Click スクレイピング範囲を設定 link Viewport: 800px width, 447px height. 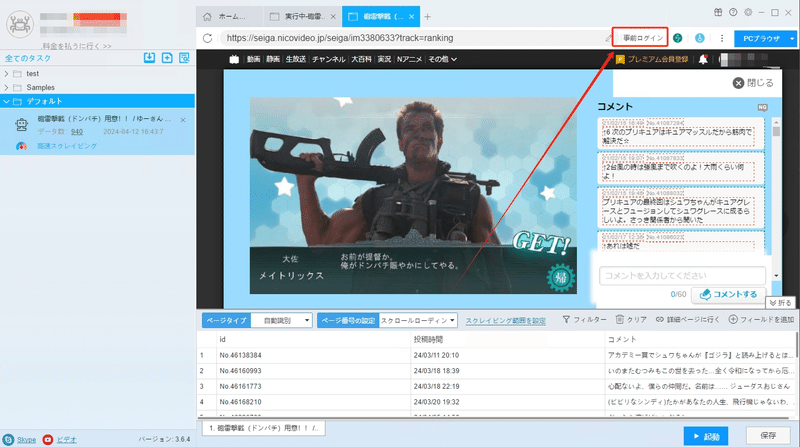pyautogui.click(x=505, y=321)
